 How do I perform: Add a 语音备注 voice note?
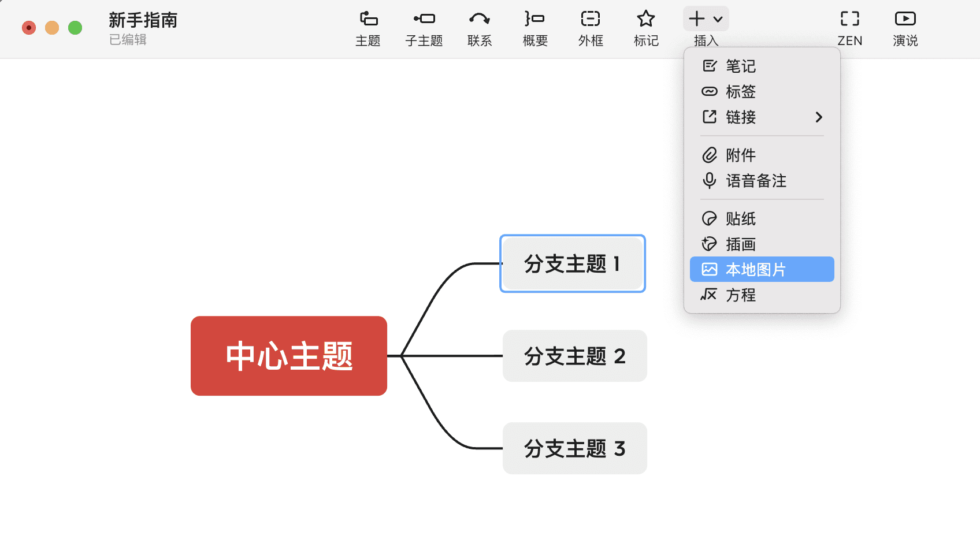tap(756, 181)
